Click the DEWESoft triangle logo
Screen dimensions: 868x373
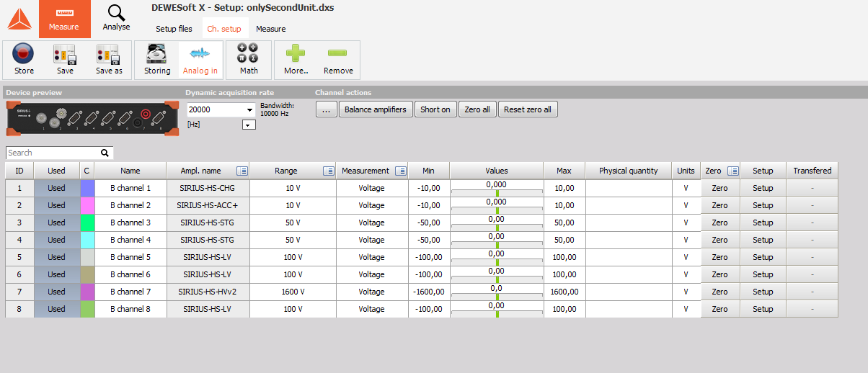pos(19,19)
